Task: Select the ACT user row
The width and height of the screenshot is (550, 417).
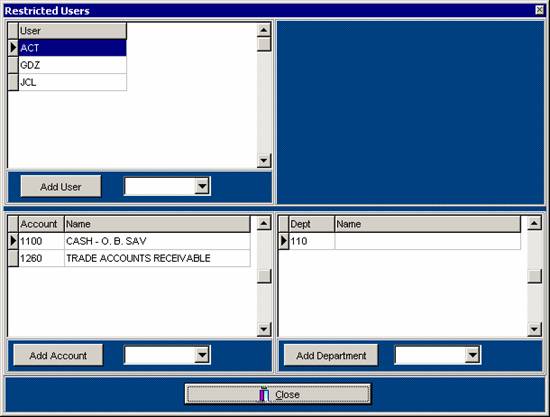Action: 72,48
